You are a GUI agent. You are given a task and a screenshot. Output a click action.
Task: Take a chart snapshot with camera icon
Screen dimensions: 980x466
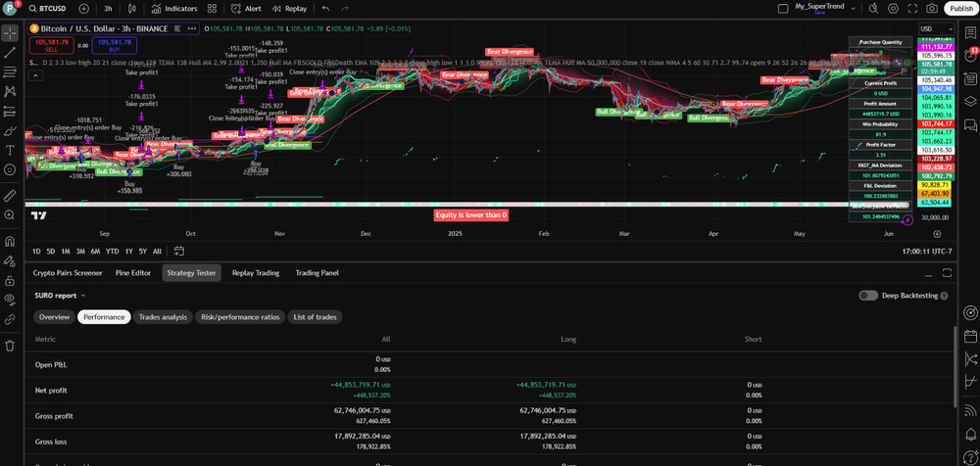[932, 9]
